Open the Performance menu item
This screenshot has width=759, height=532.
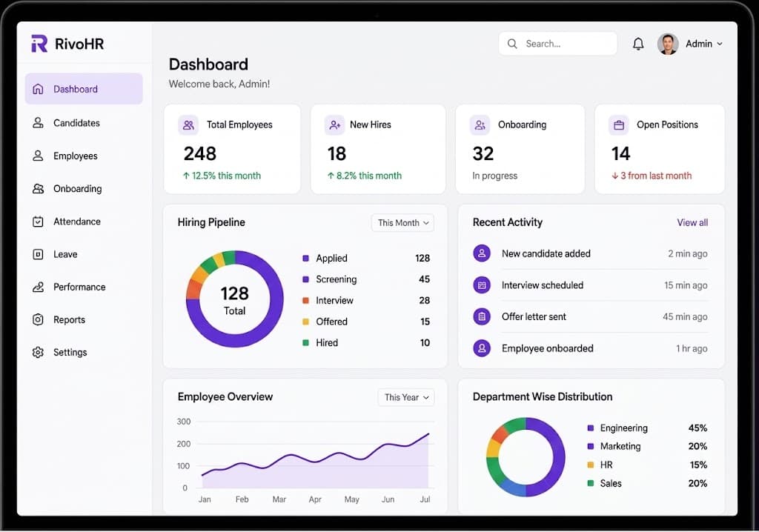pos(84,287)
